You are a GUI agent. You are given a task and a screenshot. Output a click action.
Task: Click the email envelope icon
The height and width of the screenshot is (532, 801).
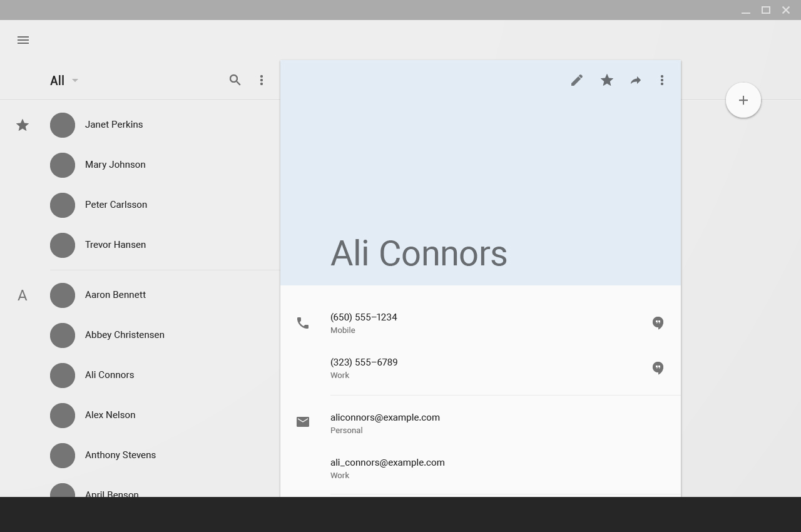click(x=303, y=422)
